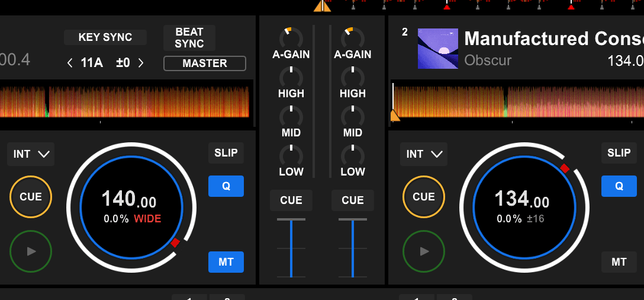Enable headphone CUE for right mixer channel
Screen dimensions: 644x300
[x=353, y=200]
